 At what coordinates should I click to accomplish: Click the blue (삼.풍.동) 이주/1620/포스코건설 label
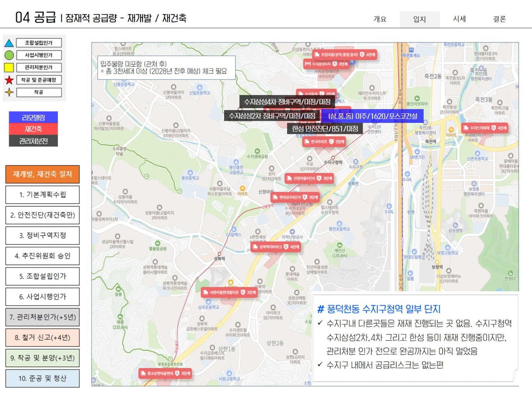coord(373,116)
